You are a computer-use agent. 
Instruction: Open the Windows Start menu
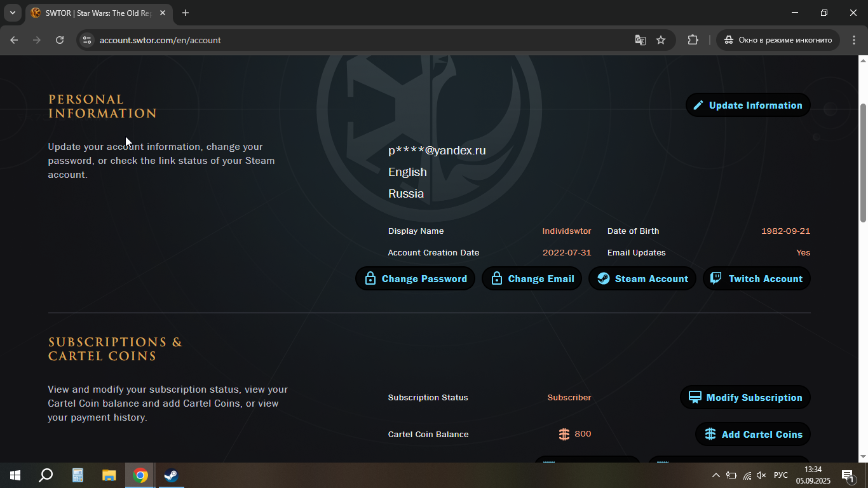[15, 475]
